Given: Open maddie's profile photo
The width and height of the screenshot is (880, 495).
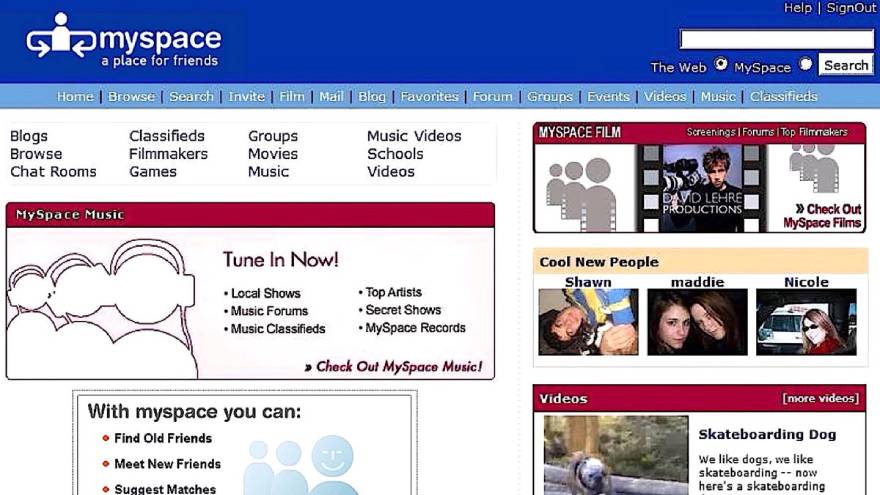Looking at the screenshot, I should pyautogui.click(x=697, y=322).
